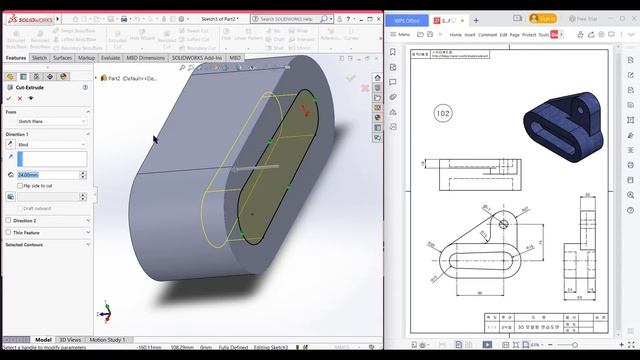Open Cut-Extrude help question mark
640x360 pixels.
pos(85,87)
